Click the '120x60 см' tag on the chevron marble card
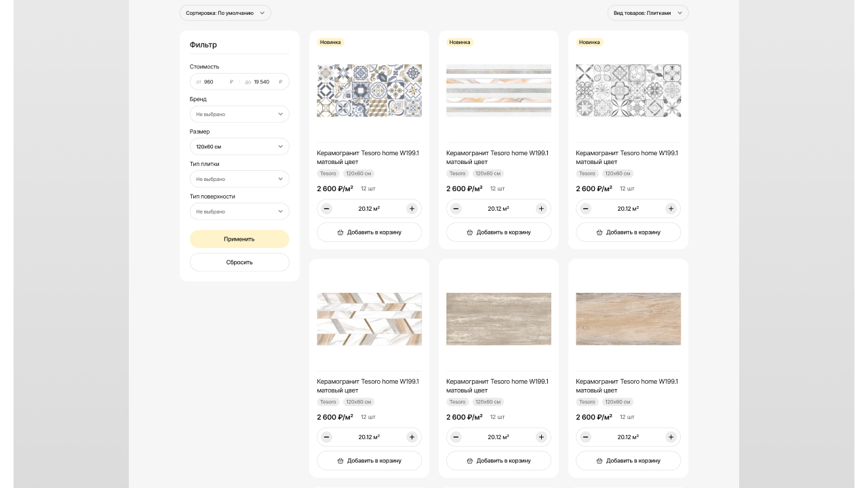The image size is (868, 488). [x=359, y=402]
